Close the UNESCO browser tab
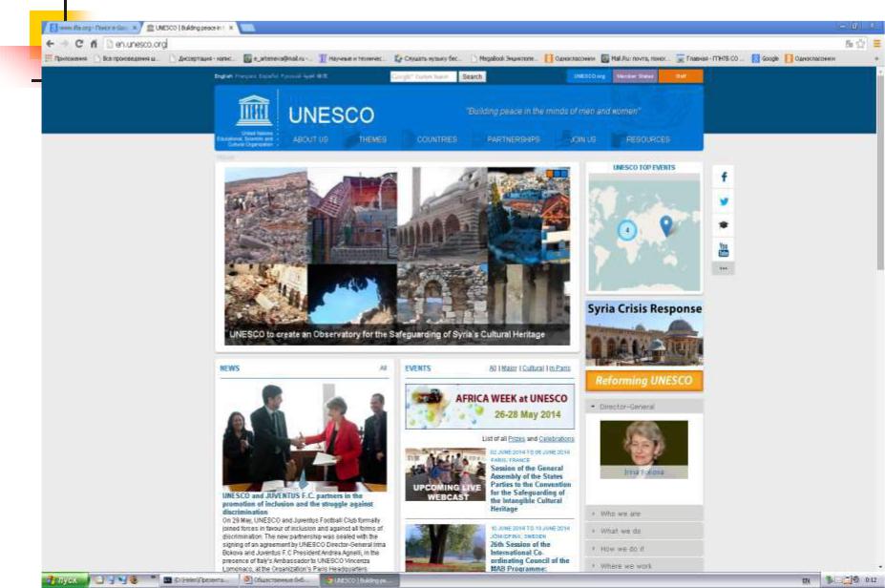885x588 pixels. click(x=231, y=28)
